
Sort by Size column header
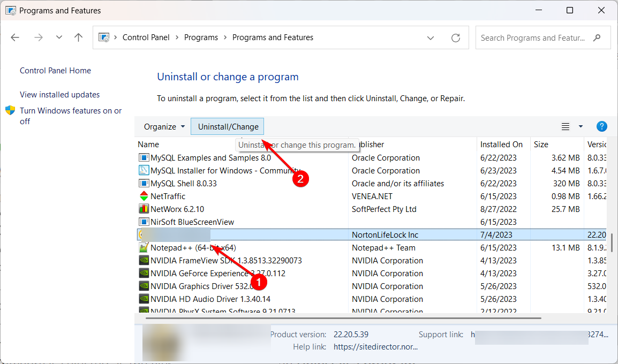541,145
